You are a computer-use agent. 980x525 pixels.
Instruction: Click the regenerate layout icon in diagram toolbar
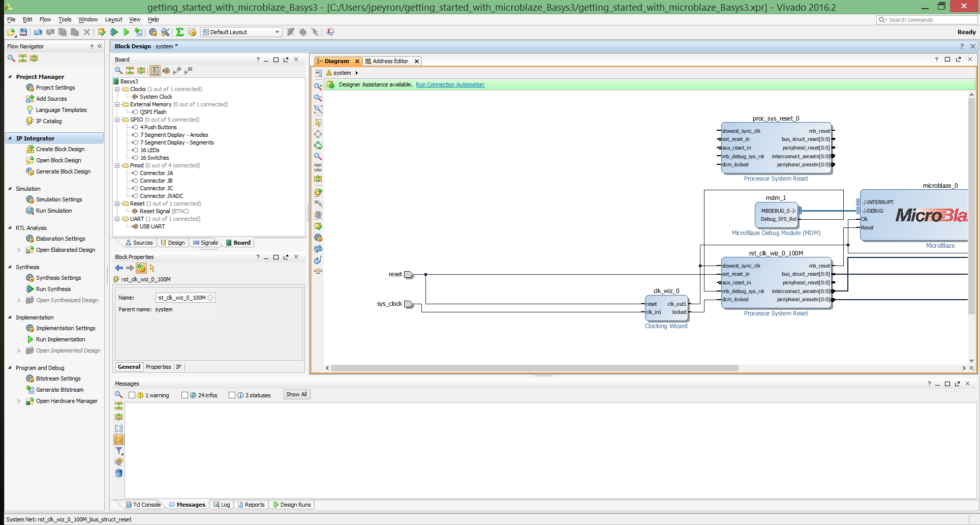click(x=318, y=249)
